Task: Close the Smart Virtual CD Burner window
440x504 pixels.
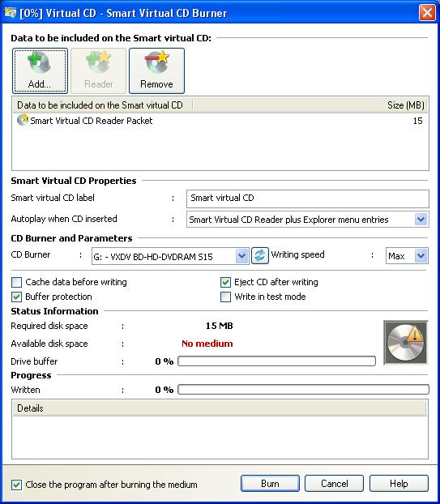Action: click(x=427, y=13)
